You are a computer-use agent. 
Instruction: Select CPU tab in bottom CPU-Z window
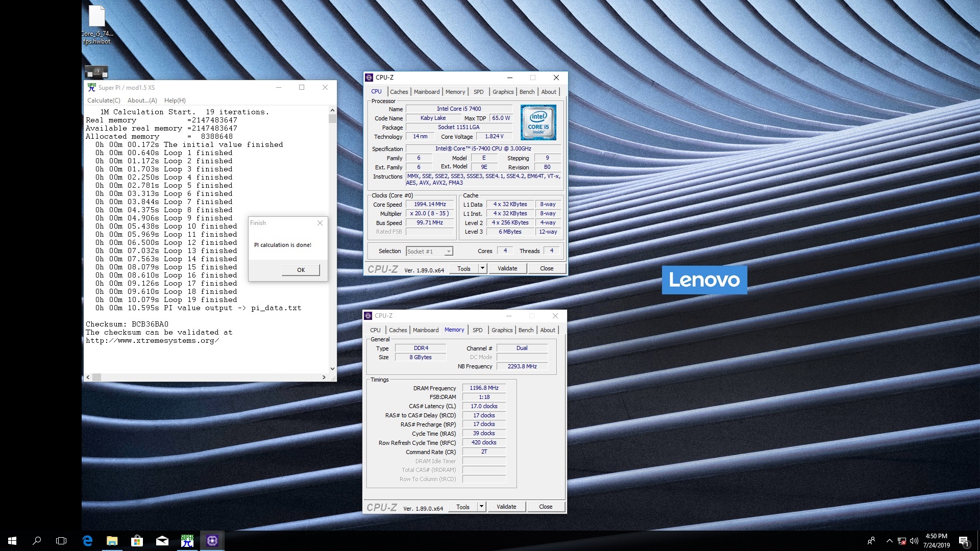[x=375, y=330]
